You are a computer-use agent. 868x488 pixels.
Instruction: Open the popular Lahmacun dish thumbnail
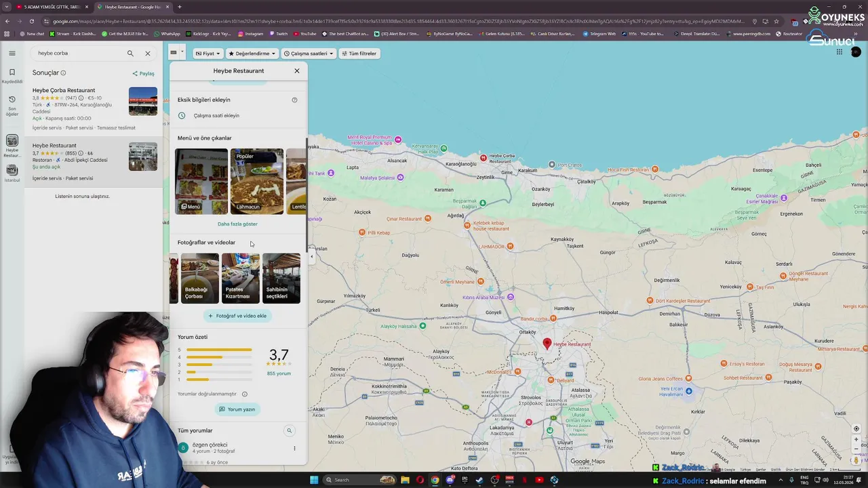tap(257, 181)
